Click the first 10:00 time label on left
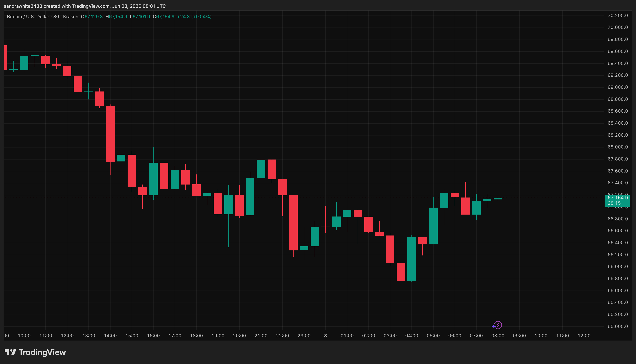The width and height of the screenshot is (636, 364). click(24, 336)
